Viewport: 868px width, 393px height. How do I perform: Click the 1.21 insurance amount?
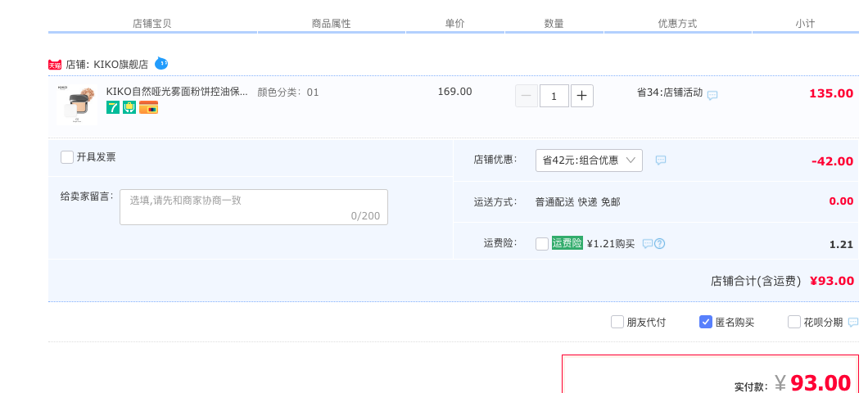(x=841, y=244)
